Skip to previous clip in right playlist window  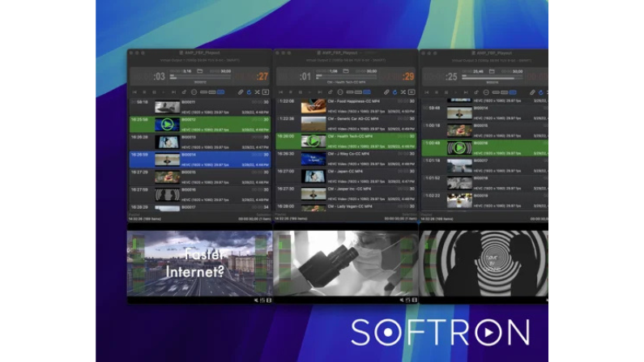[x=426, y=92]
